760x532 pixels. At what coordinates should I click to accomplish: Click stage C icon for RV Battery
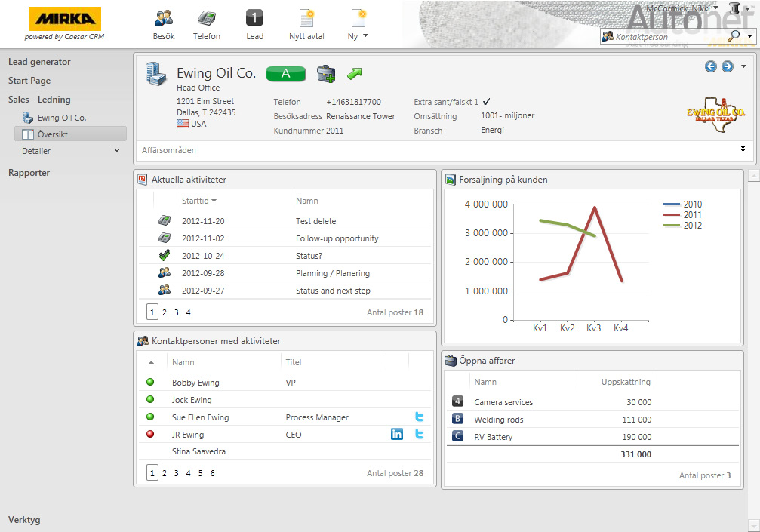pos(457,436)
